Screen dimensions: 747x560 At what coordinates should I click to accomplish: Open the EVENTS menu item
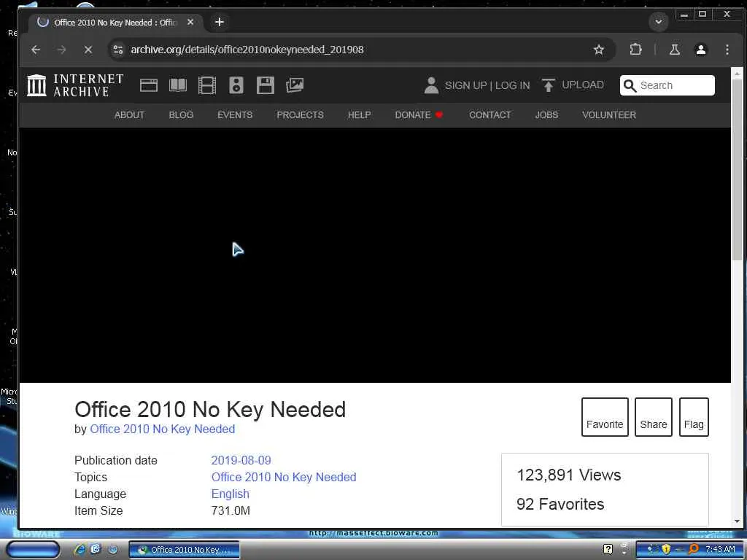coord(235,114)
